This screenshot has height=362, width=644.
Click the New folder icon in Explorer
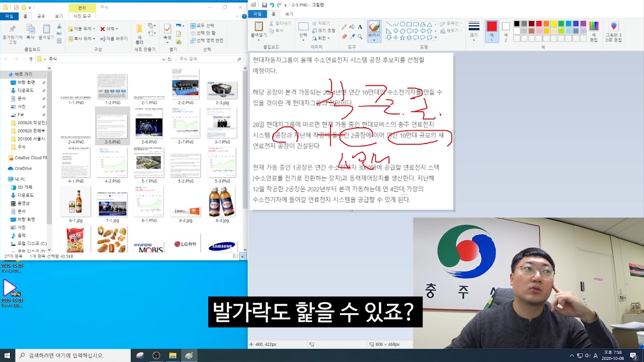(139, 29)
